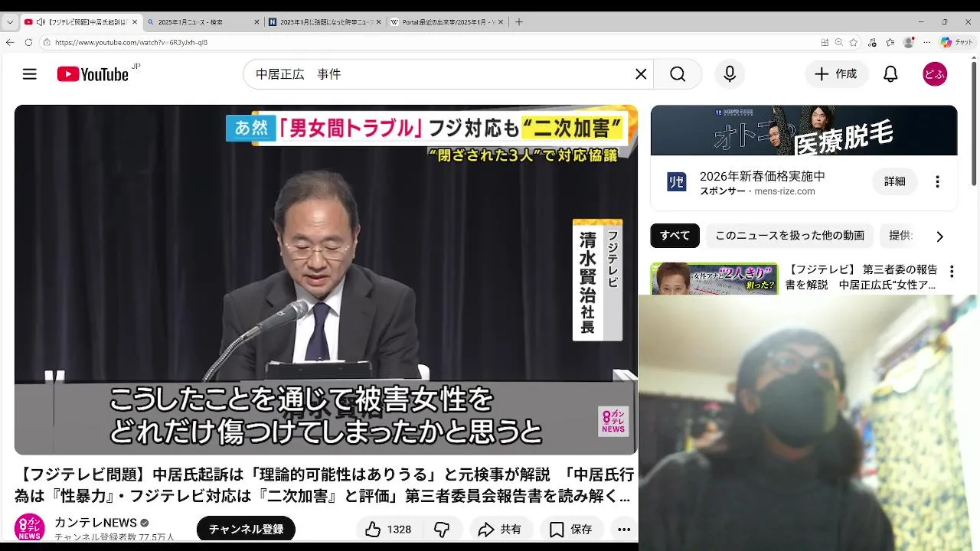This screenshot has height=551, width=980.
Task: Open the 作成 create button
Action: tap(835, 74)
